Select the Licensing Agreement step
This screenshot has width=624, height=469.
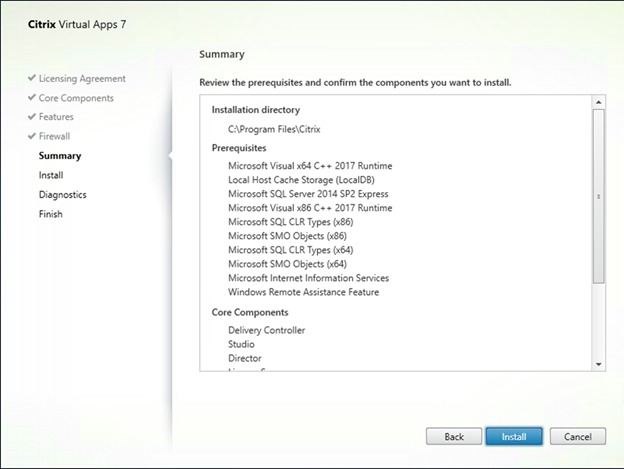click(x=82, y=78)
